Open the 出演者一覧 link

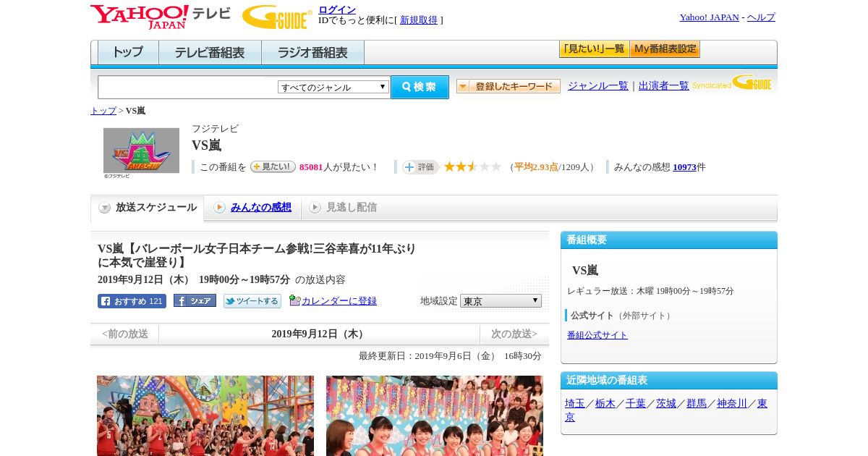click(x=664, y=86)
